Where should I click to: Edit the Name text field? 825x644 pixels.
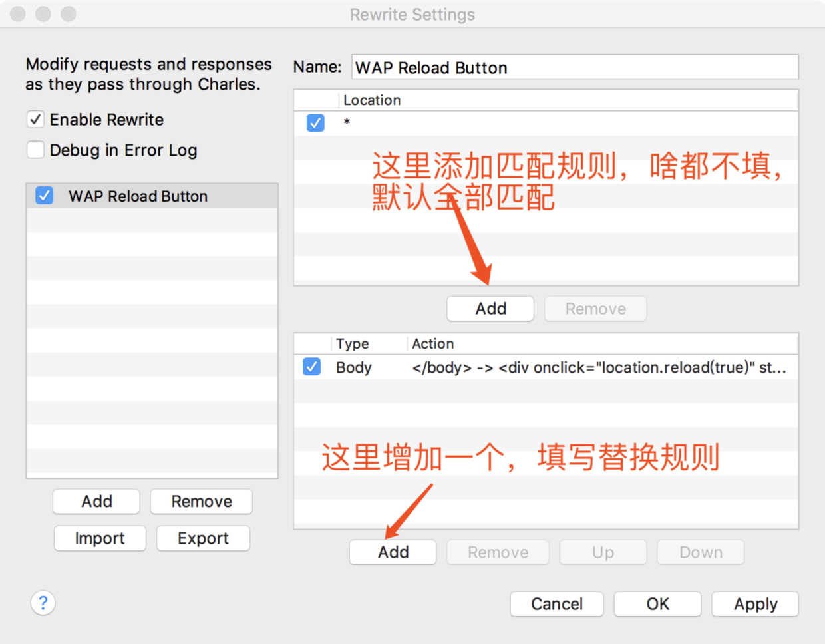[575, 67]
